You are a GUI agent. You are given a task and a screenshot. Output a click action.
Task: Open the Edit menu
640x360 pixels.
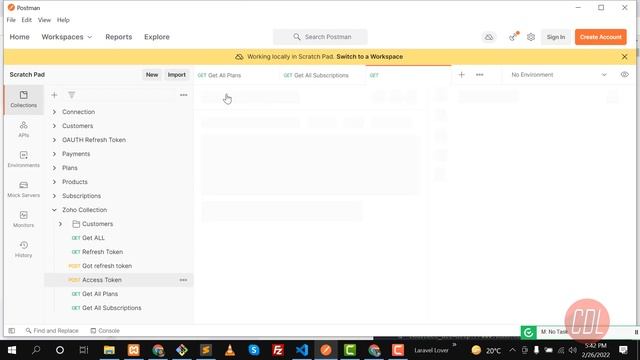[x=27, y=20]
